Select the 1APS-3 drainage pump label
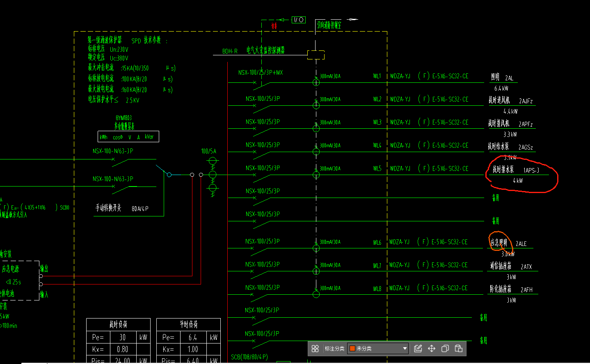The width and height of the screenshot is (590, 364). pyautogui.click(x=531, y=170)
